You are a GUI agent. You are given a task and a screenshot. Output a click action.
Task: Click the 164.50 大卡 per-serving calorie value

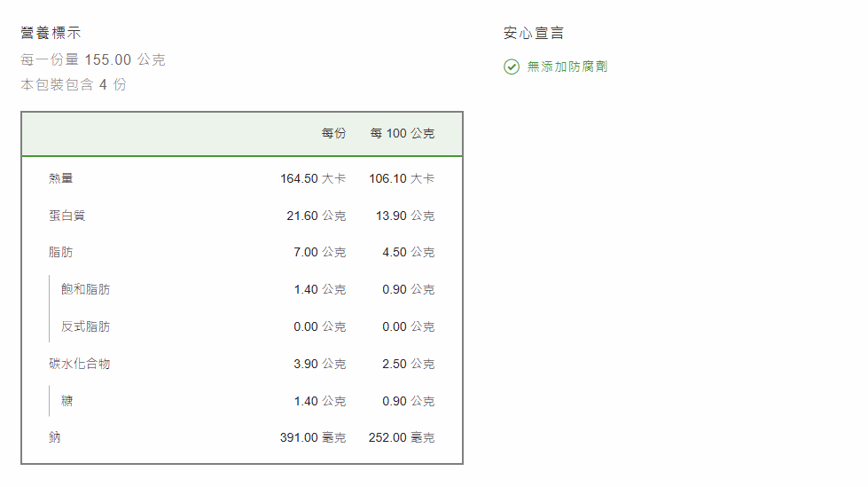point(313,179)
